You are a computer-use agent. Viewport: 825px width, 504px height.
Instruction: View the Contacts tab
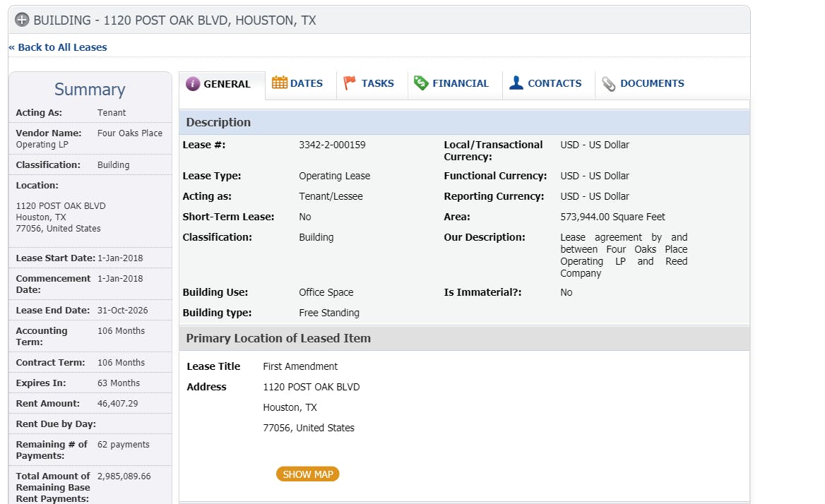[554, 83]
